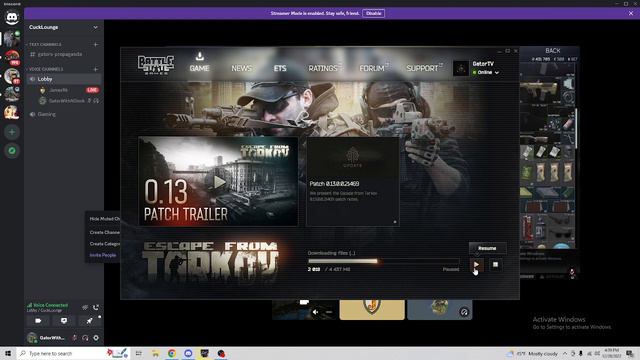Turn on camera in Discord voice panel

pyautogui.click(x=38, y=321)
